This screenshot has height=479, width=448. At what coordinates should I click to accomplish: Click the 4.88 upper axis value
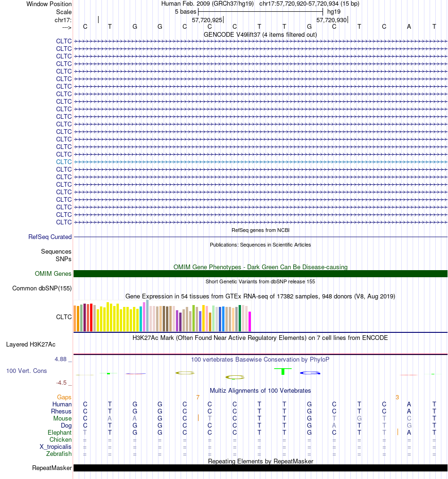coord(60,359)
